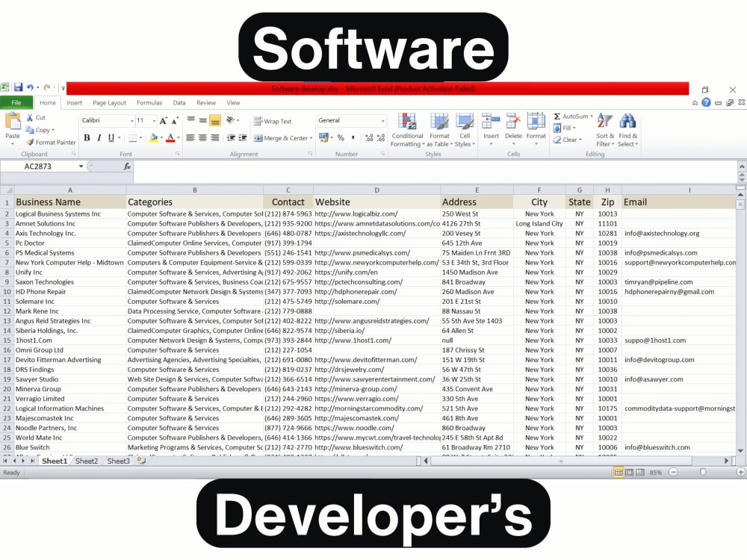Viewport: 747px width, 560px height.
Task: Select the Format Painter brush
Action: pyautogui.click(x=30, y=142)
